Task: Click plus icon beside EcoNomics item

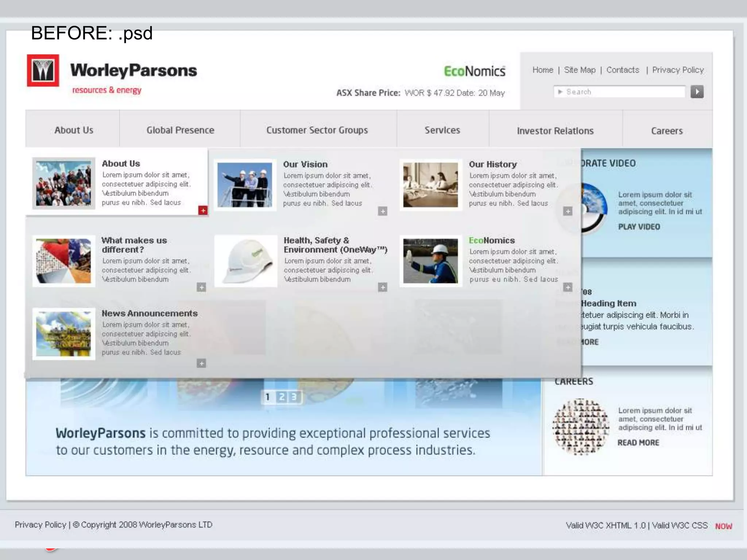Action: (x=568, y=287)
